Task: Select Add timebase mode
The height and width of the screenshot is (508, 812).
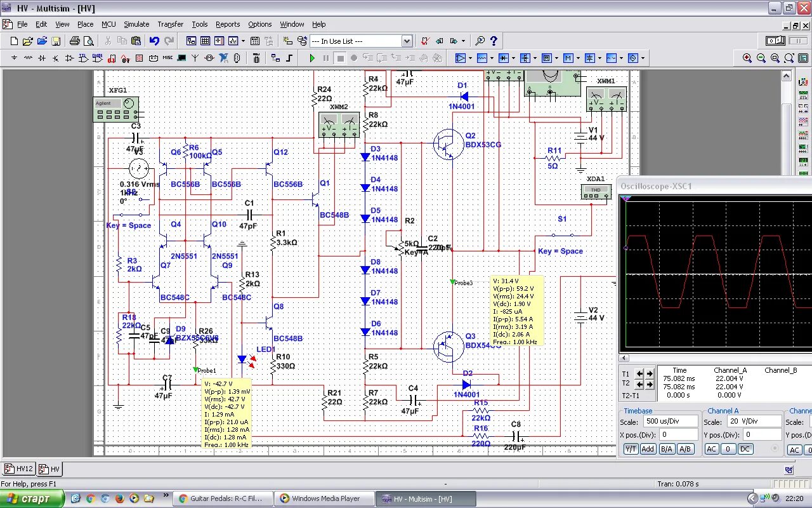Action: coord(648,449)
